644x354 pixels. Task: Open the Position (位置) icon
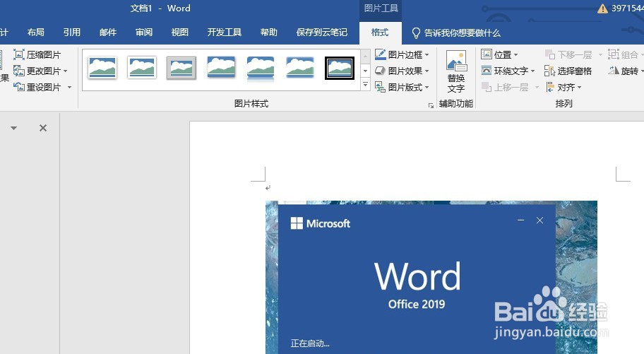[487, 54]
